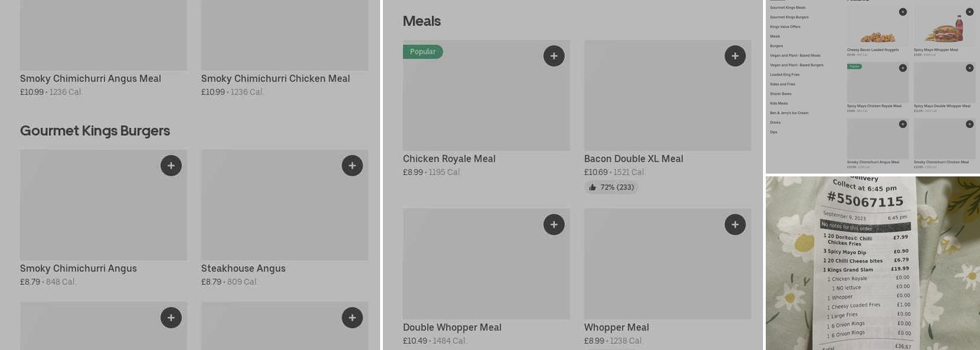980x350 pixels.
Task: Add Bacon Double XL Meal to basket
Action: 735,56
